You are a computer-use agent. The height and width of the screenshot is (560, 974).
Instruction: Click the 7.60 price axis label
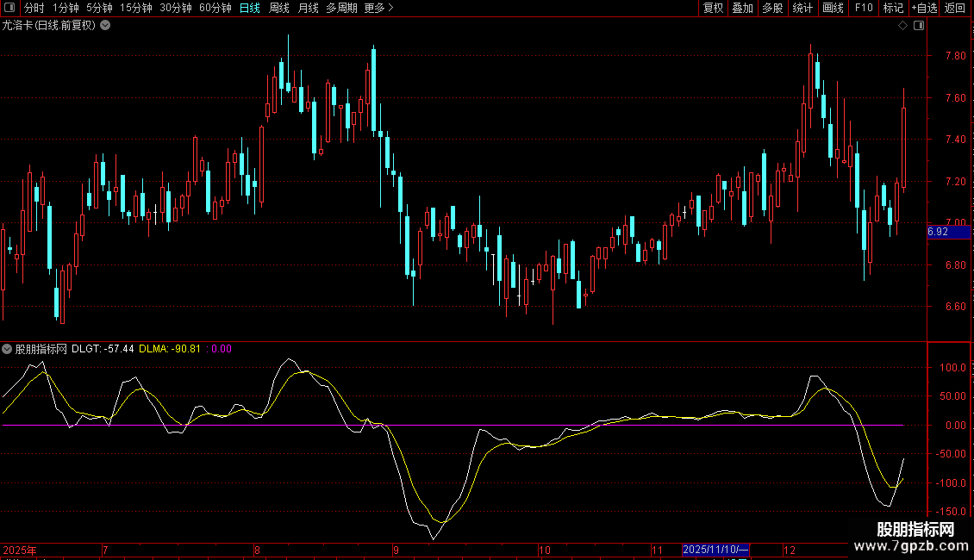coord(955,98)
